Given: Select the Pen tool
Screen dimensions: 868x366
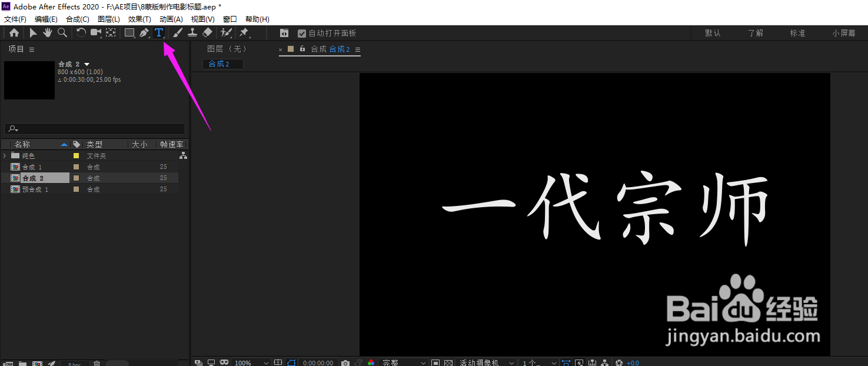Looking at the screenshot, I should [144, 33].
